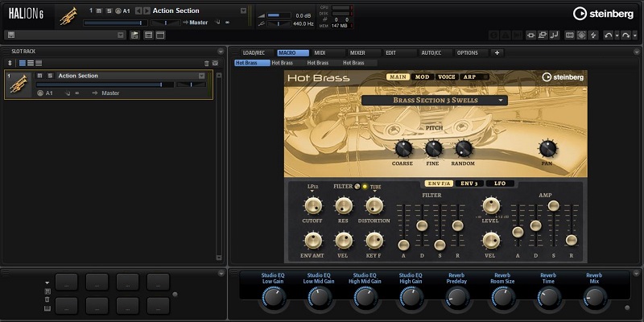This screenshot has width=644, height=322.
Task: Click the Distortion knob
Action: point(374,207)
